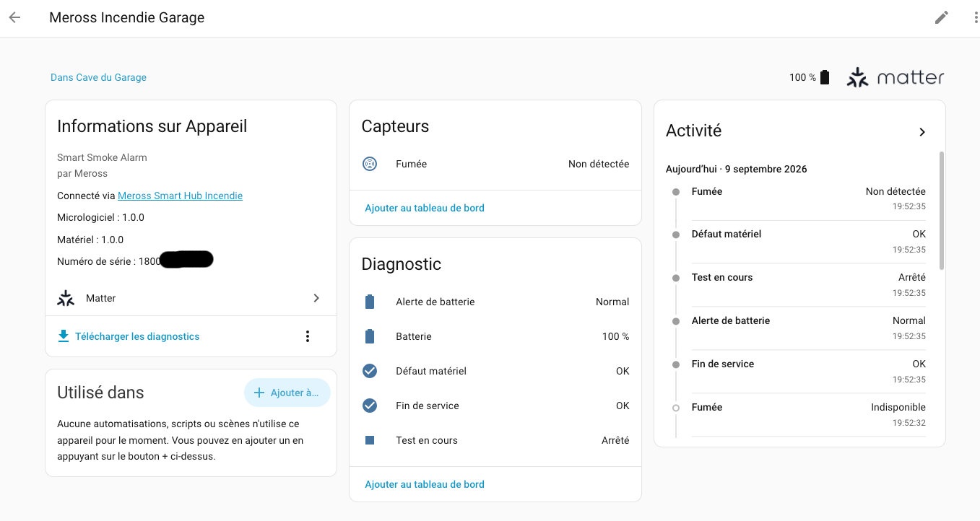Click the Smart Smoke Alarm model text
This screenshot has width=980, height=521.
(102, 157)
